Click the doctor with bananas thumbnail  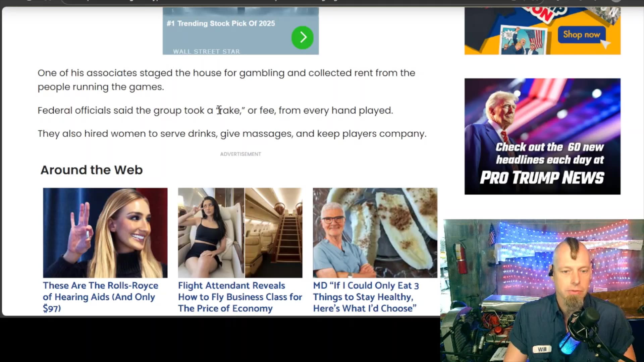click(375, 233)
